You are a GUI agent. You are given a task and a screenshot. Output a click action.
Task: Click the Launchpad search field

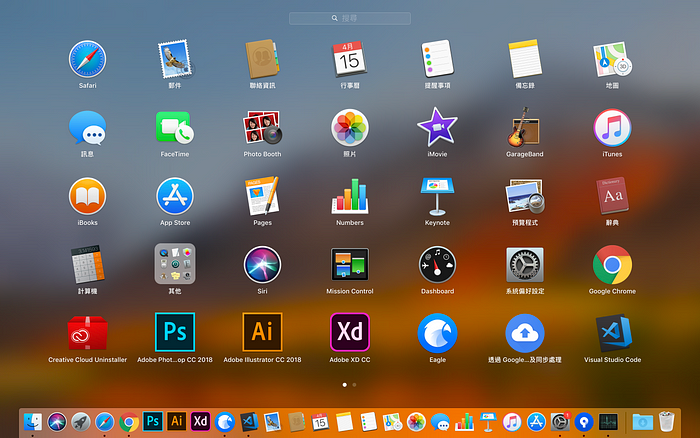tap(350, 18)
